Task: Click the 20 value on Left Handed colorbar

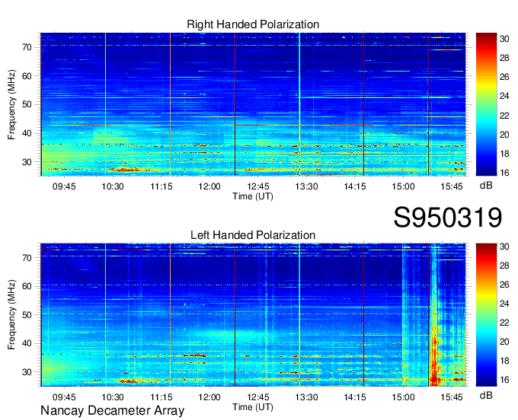Action: [x=504, y=342]
